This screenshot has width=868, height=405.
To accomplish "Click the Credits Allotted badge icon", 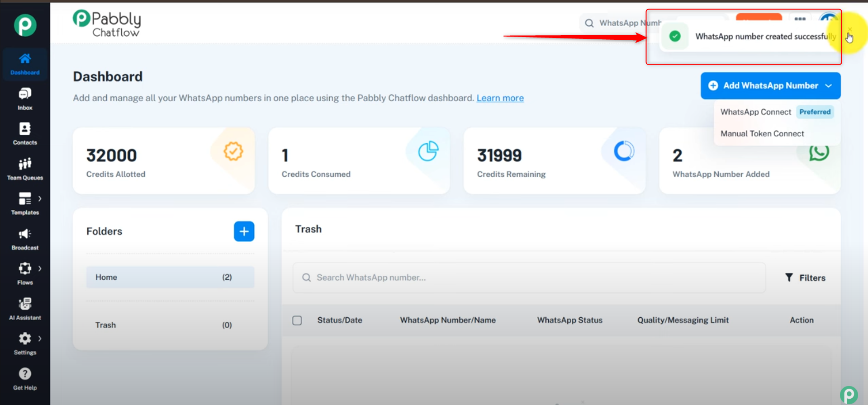I will coord(233,151).
